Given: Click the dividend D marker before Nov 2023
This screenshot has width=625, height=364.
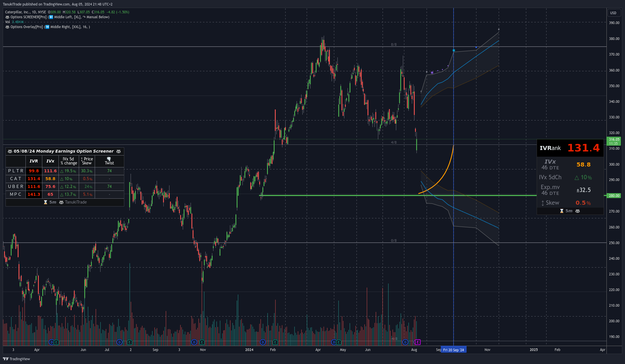Looking at the screenshot, I should [x=194, y=342].
